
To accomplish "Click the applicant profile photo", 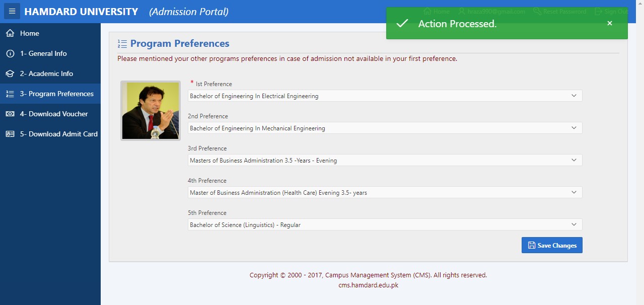I will pyautogui.click(x=150, y=110).
